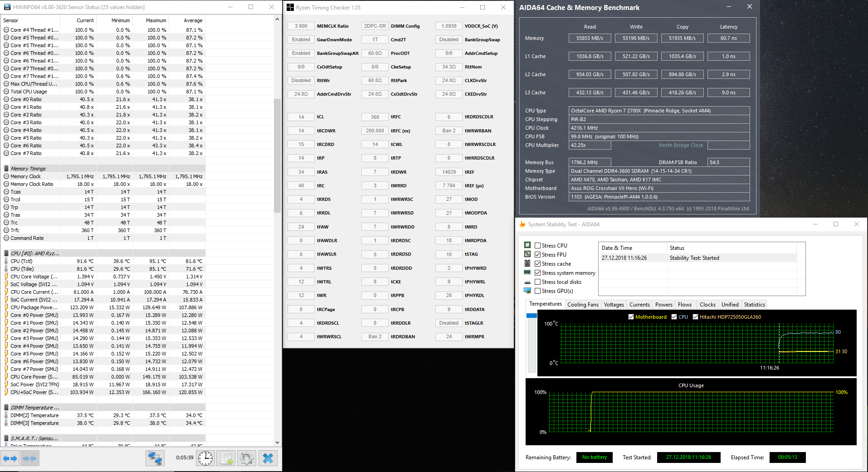Click the blue X close sensors button

268,458
